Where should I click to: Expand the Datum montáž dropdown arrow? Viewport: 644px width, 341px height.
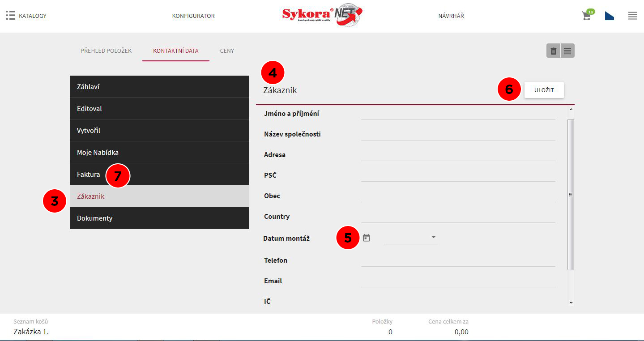pos(433,237)
